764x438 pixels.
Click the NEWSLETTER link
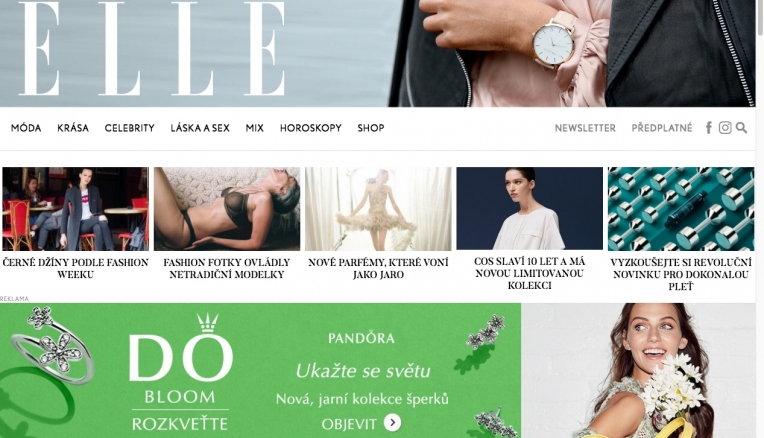585,128
